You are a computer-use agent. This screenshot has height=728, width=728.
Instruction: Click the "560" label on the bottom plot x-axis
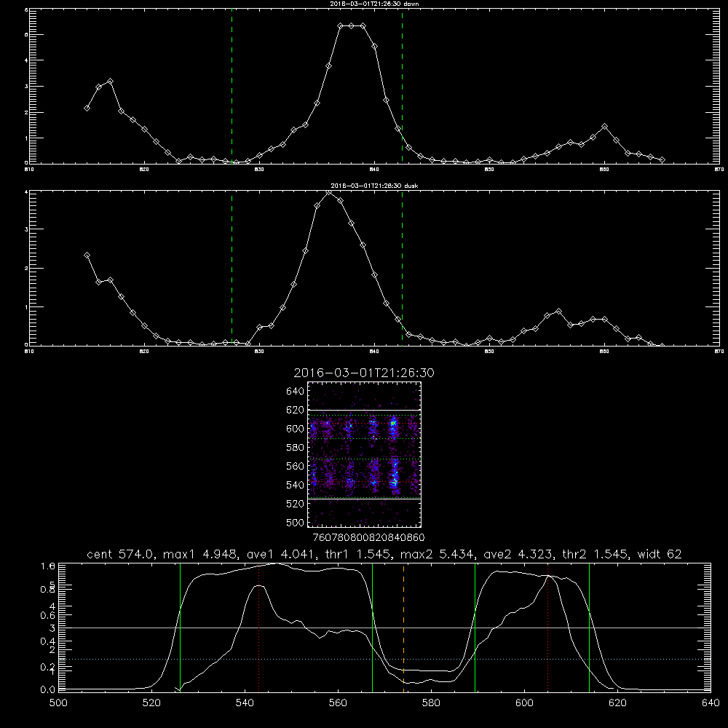click(338, 703)
